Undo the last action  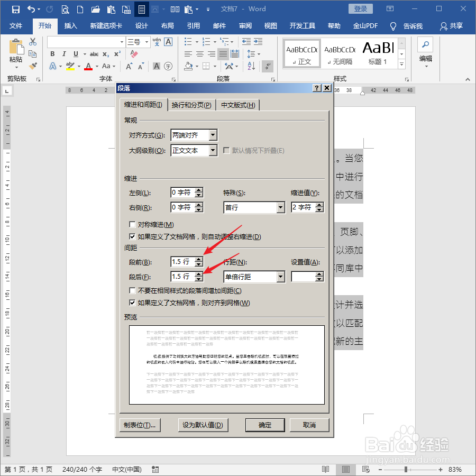coord(31,9)
